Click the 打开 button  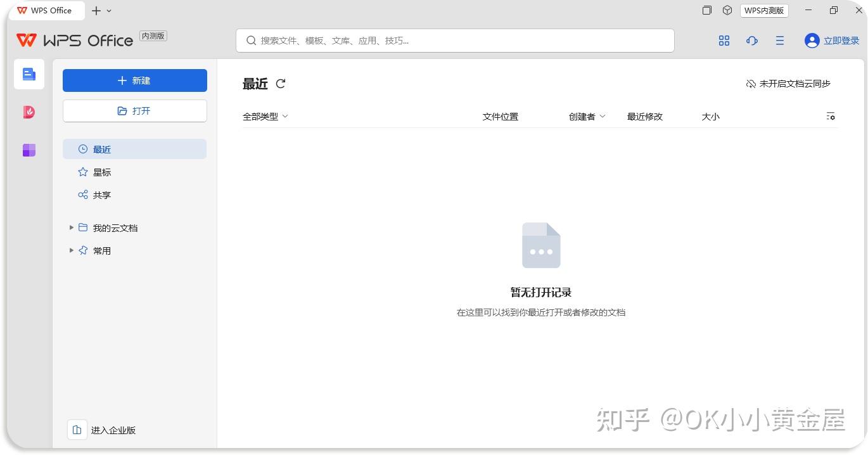(x=134, y=110)
